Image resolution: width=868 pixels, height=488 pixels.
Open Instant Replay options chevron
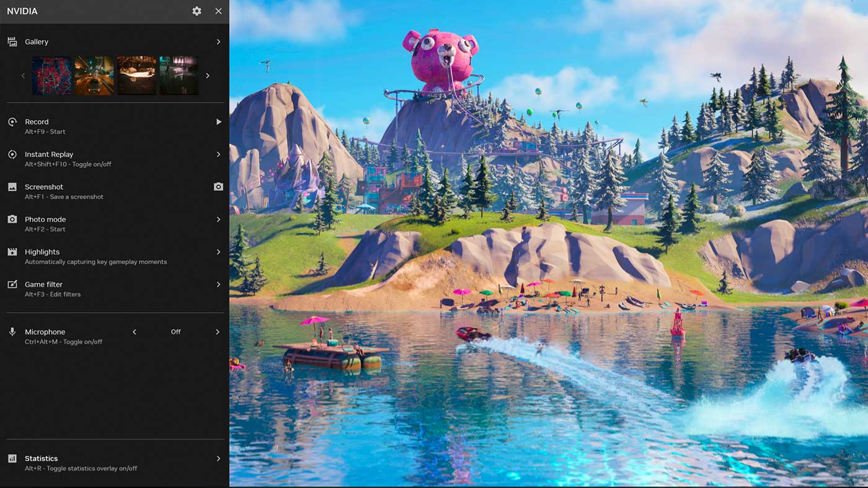tap(218, 154)
